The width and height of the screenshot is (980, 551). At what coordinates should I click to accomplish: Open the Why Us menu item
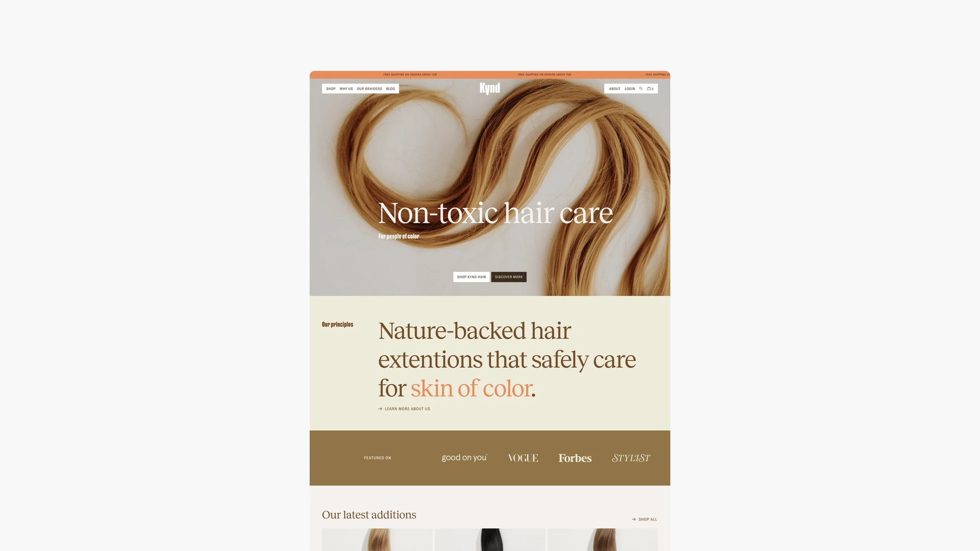pos(346,89)
